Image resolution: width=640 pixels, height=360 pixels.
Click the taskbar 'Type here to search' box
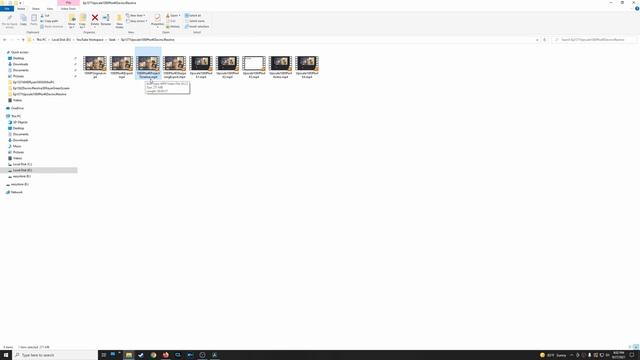pyautogui.click(x=55, y=355)
